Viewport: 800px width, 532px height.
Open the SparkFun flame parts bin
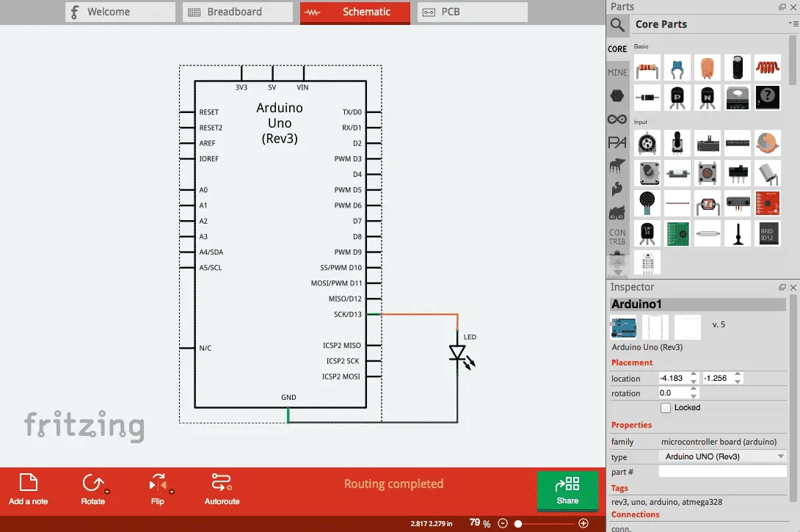tap(617, 189)
